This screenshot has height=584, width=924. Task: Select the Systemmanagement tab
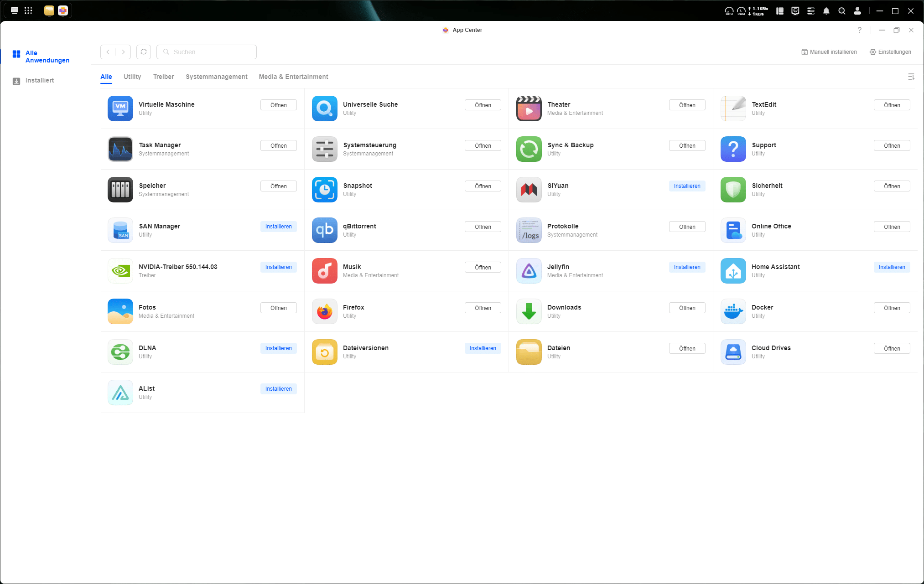(x=216, y=77)
